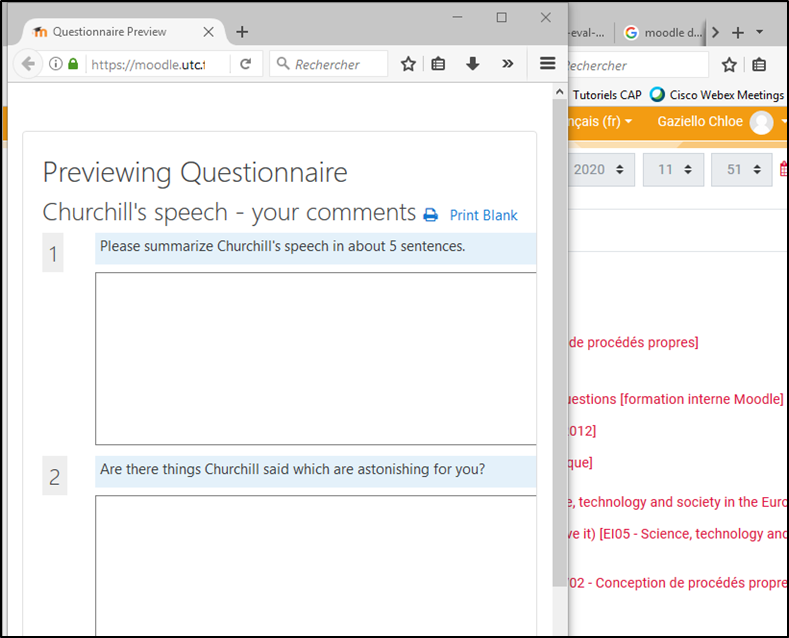This screenshot has width=789, height=638.
Task: Reload the Questionnaire Preview page
Action: [245, 64]
